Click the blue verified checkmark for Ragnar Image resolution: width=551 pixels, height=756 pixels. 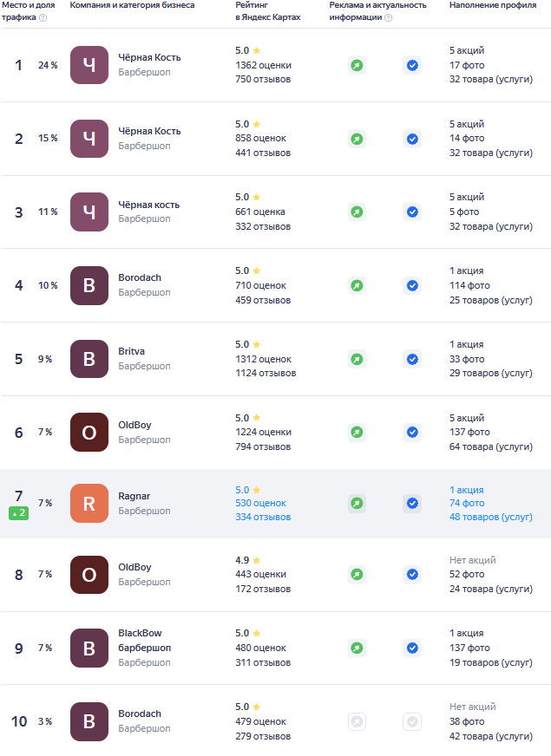coord(412,503)
